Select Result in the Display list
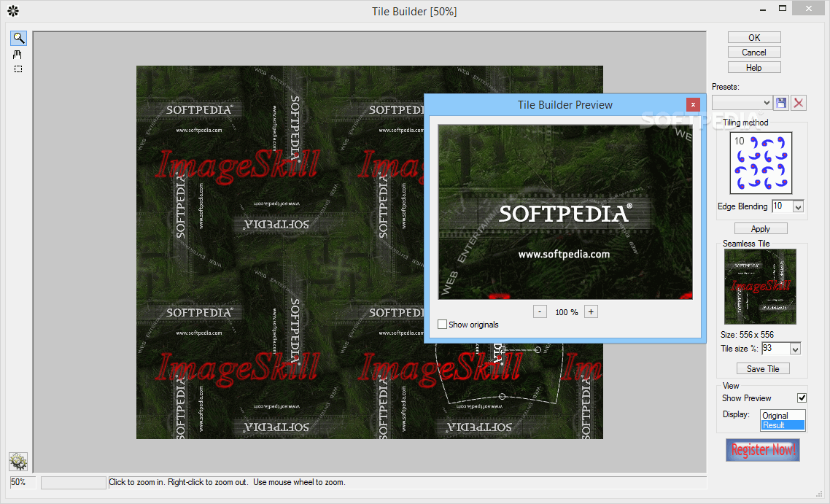This screenshot has height=504, width=830. [783, 425]
